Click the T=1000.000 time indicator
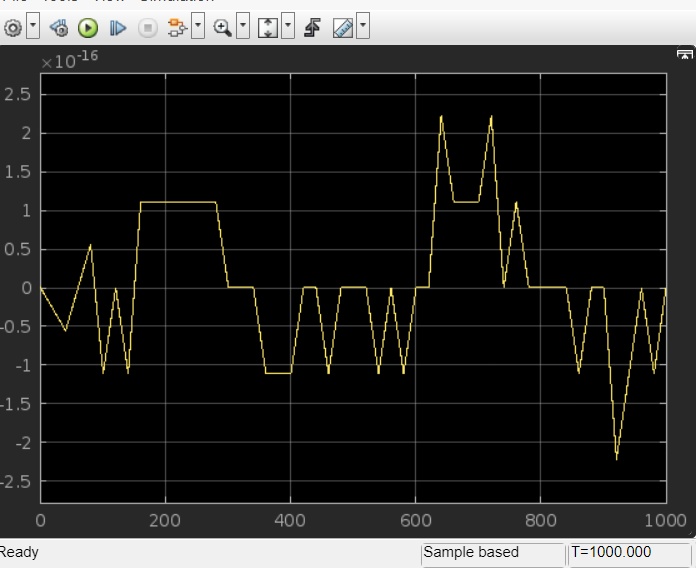696x568 pixels. click(x=629, y=553)
